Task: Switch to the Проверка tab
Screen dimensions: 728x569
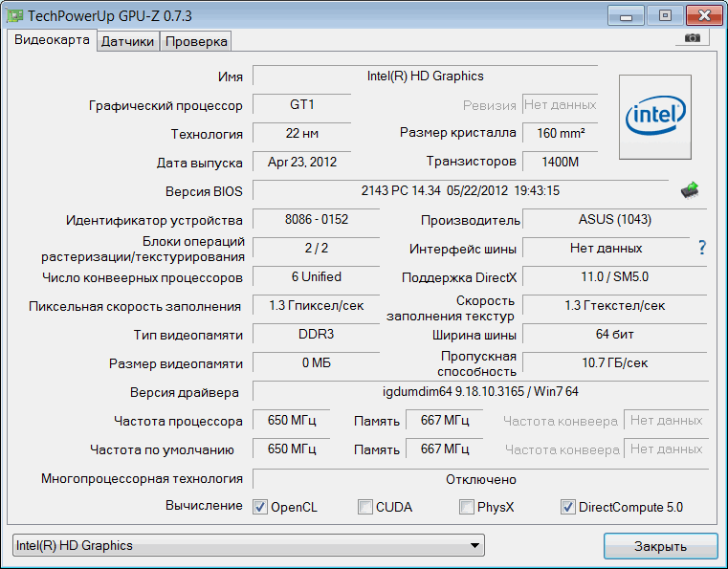Action: (196, 41)
